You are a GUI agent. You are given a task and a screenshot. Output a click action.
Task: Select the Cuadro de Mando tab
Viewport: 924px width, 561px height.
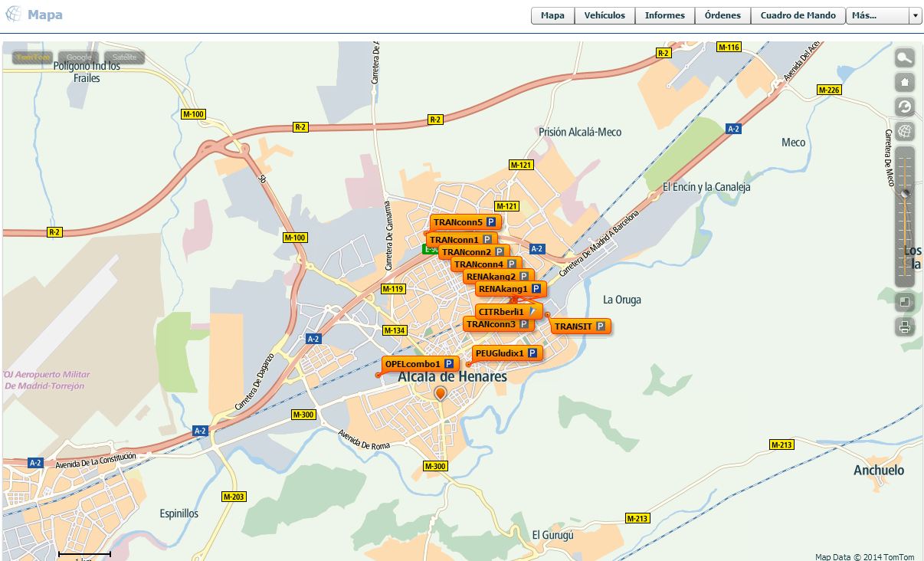[x=798, y=15]
